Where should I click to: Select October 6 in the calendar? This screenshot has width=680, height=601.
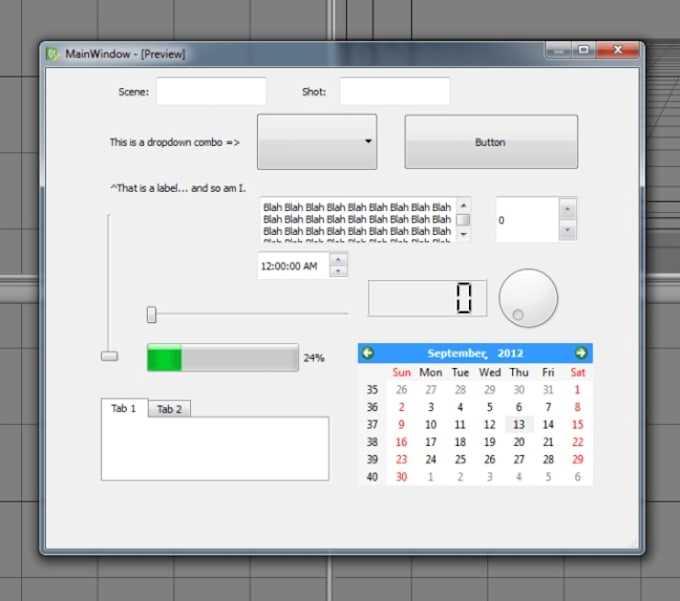577,477
